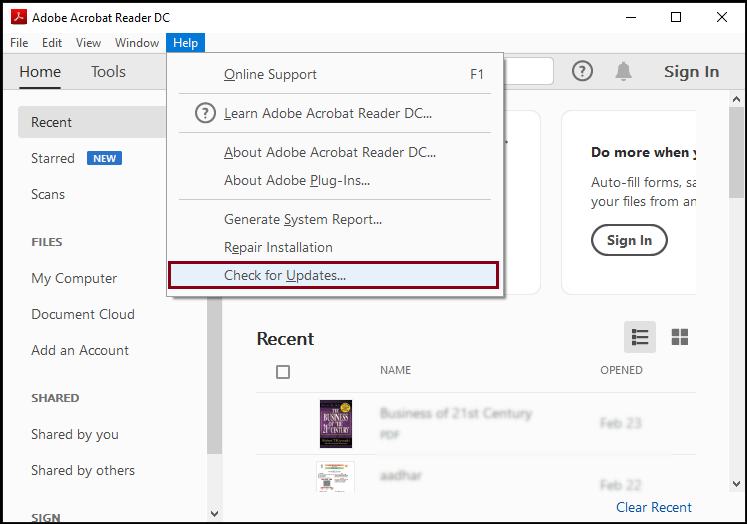Viewport: 747px width, 524px height.
Task: Open the aadhar document thumbnail
Action: pos(335,476)
